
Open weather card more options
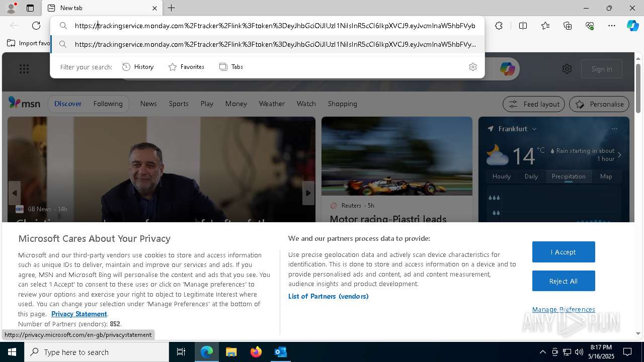click(x=614, y=129)
